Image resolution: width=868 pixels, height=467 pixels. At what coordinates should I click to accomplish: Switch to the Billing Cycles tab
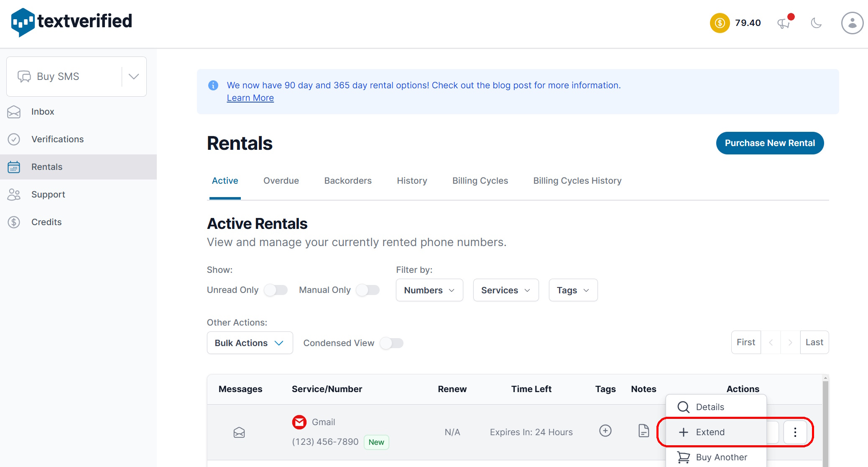coord(480,181)
